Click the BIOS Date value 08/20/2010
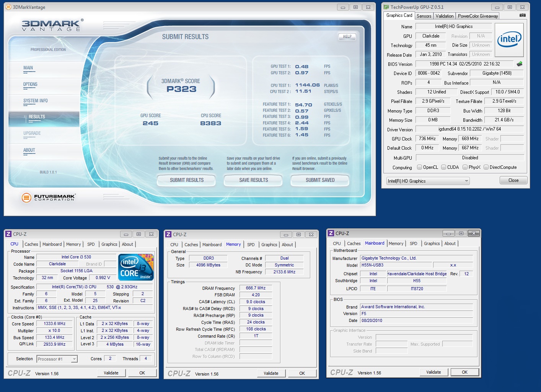The image size is (541, 392). (x=417, y=321)
